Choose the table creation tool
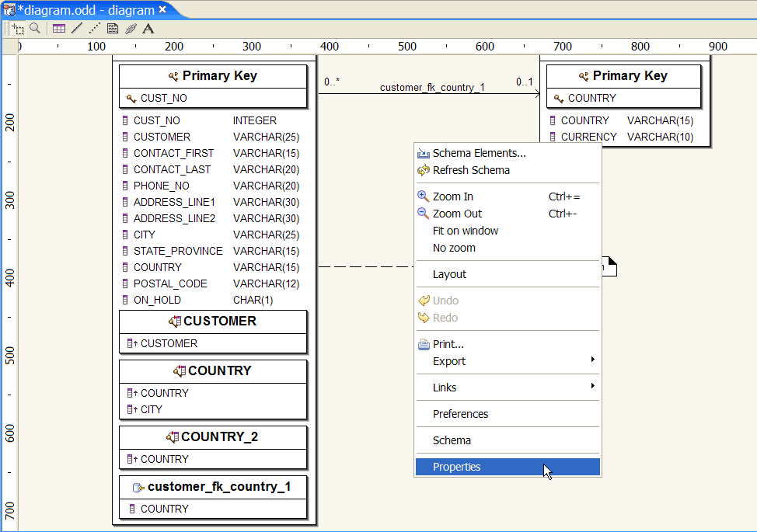The width and height of the screenshot is (757, 532). (59, 29)
